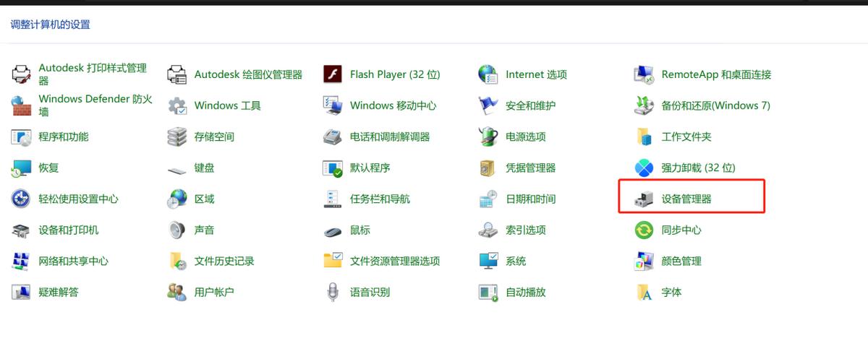Viewport: 868px width, 359px height.
Task: Click the 声音 link text
Action: [x=204, y=230]
